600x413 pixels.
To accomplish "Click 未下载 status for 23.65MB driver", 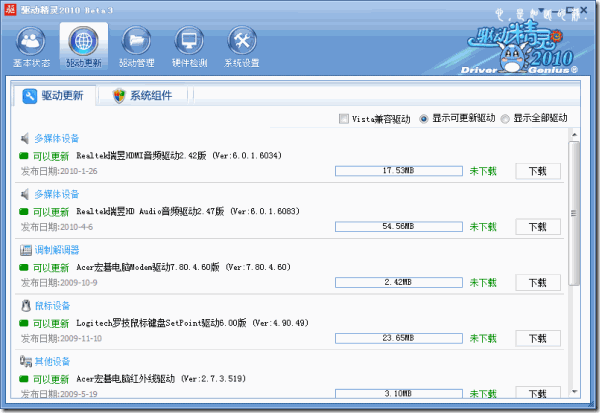I will click(x=483, y=338).
